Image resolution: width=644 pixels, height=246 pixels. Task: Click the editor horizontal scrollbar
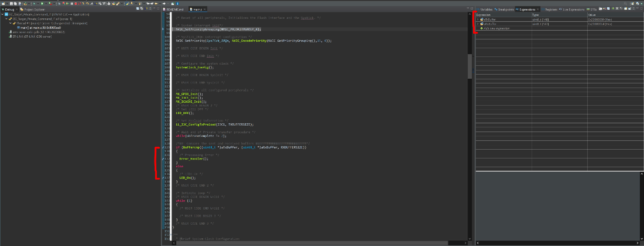320,243
